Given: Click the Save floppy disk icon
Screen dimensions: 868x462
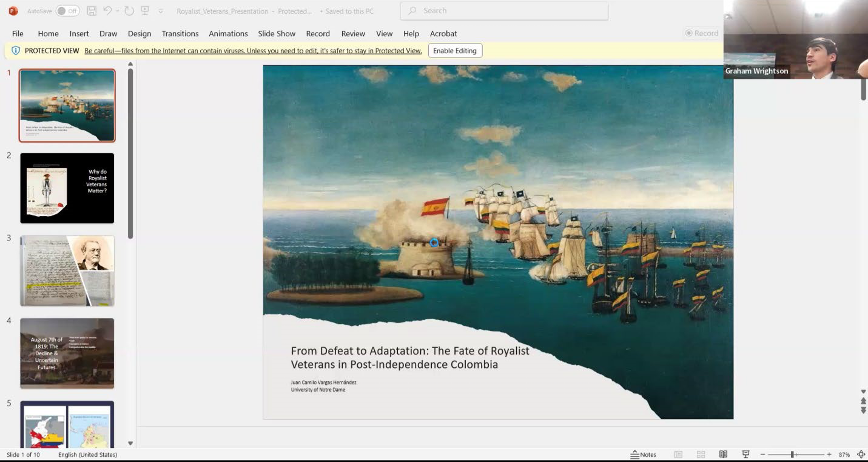Looking at the screenshot, I should click(92, 11).
